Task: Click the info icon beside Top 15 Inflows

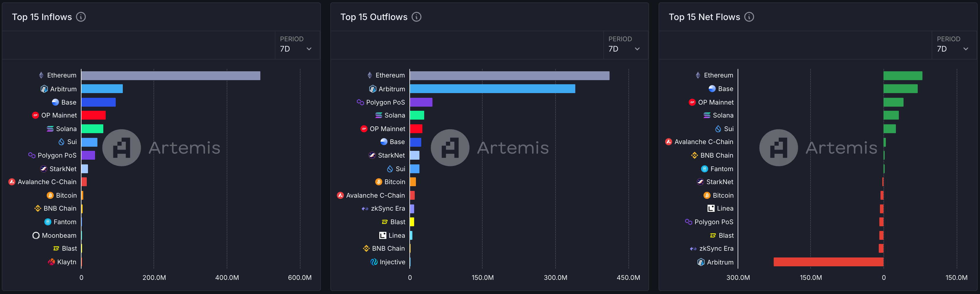Action: tap(81, 17)
